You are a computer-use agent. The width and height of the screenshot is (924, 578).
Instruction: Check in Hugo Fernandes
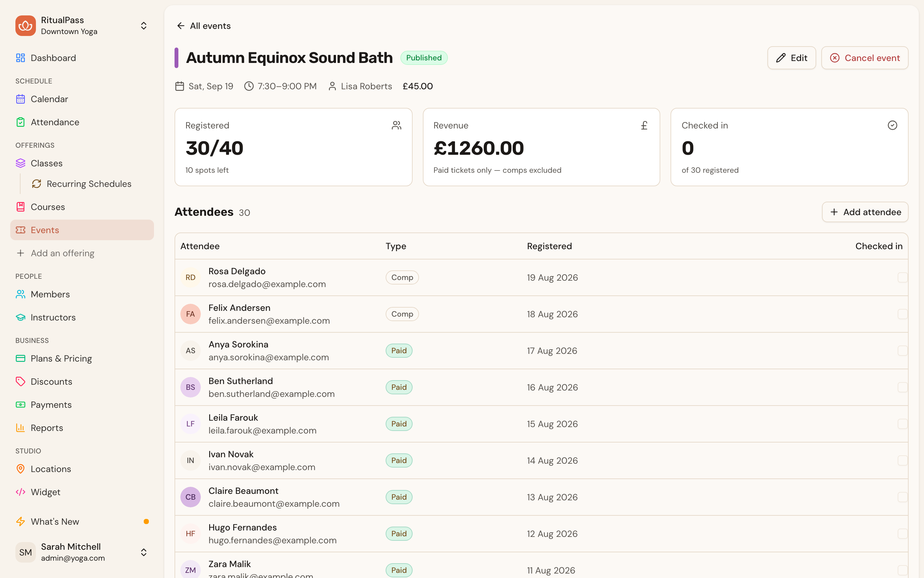coord(902,534)
